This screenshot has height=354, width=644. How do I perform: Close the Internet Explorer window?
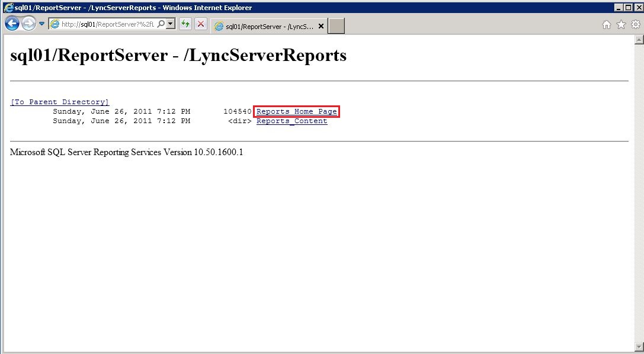[638, 7]
